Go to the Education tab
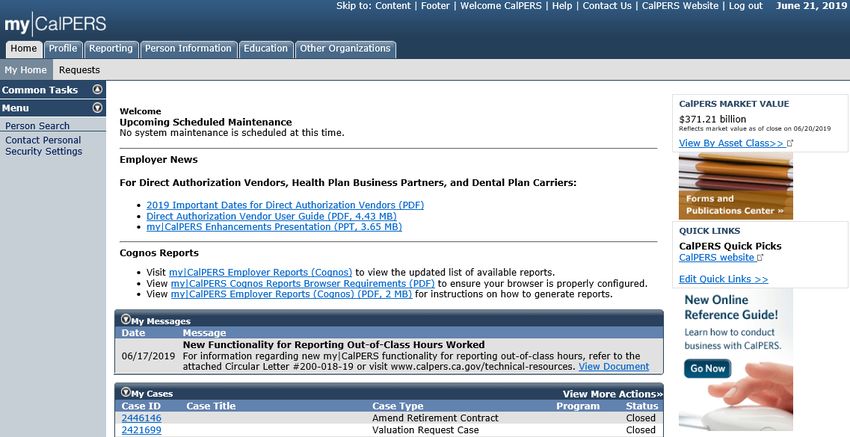The image size is (850, 437). [266, 49]
